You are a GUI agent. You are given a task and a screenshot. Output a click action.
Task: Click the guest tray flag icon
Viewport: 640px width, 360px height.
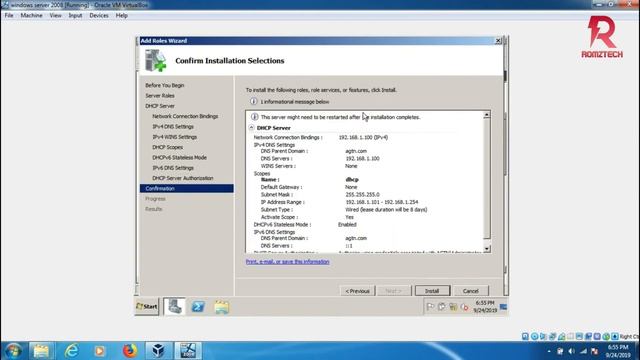point(430,307)
